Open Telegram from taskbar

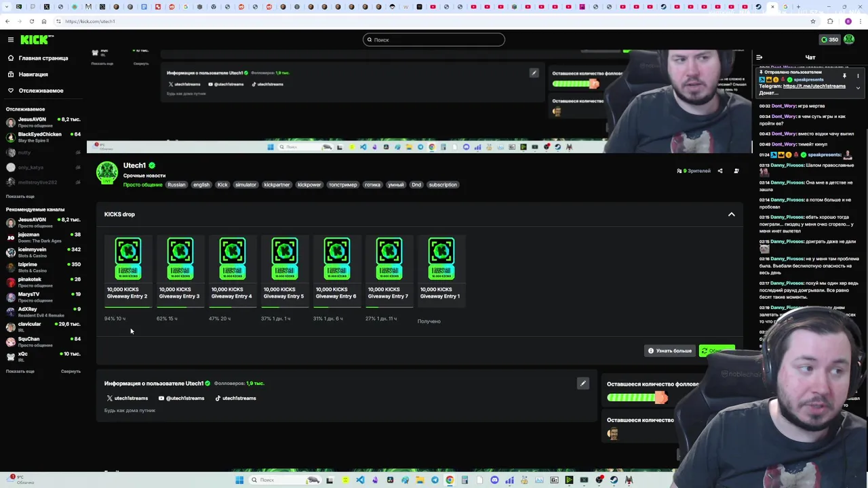tap(435, 480)
